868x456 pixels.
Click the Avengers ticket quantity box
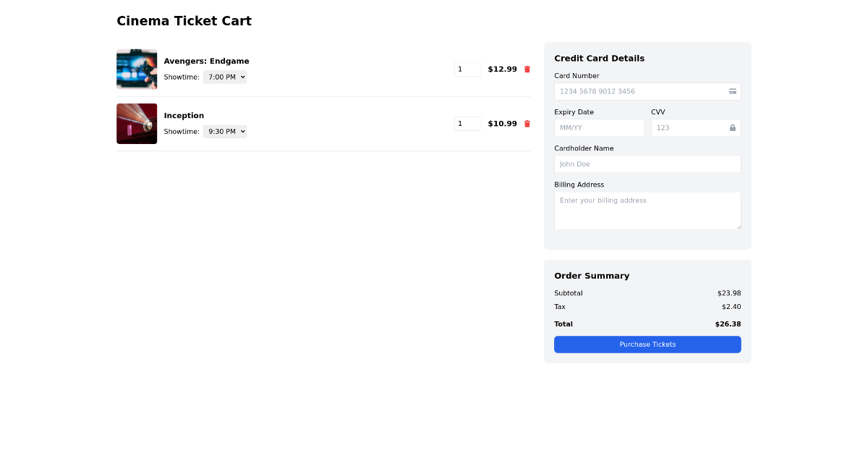467,69
